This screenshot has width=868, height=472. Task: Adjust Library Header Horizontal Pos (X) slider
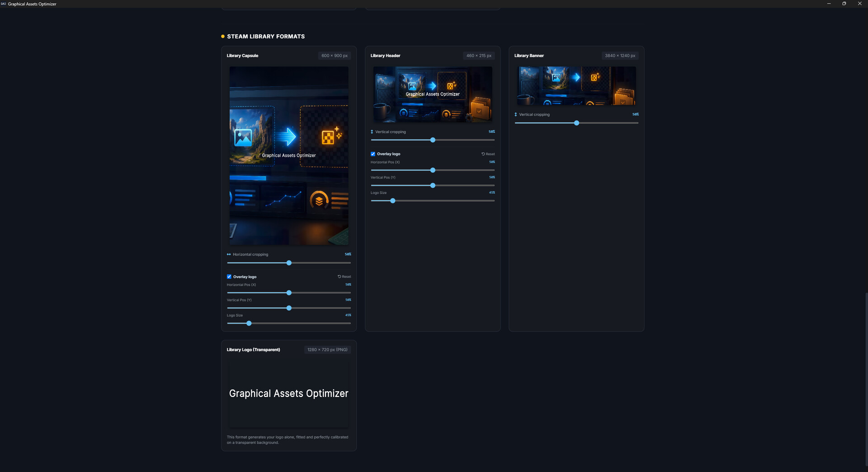tap(433, 170)
